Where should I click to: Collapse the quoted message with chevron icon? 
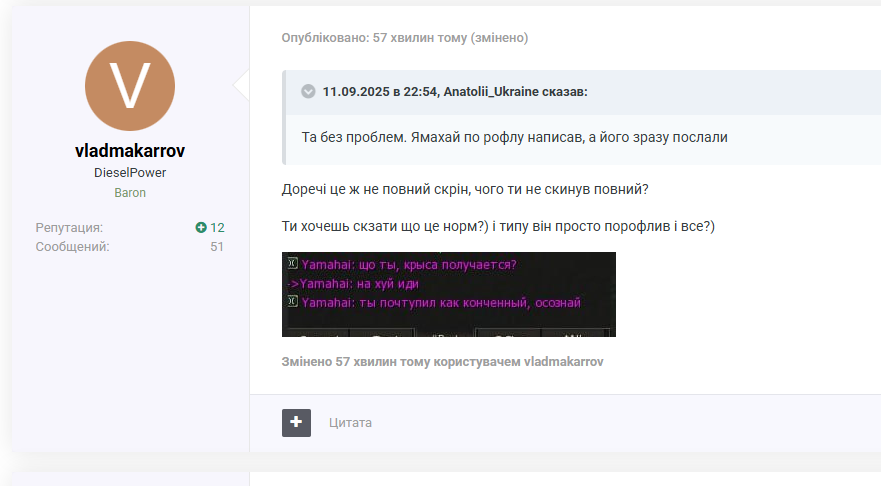308,92
